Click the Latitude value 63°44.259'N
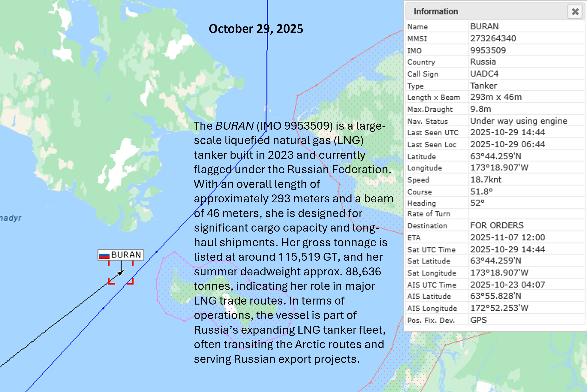The image size is (587, 392). click(495, 157)
